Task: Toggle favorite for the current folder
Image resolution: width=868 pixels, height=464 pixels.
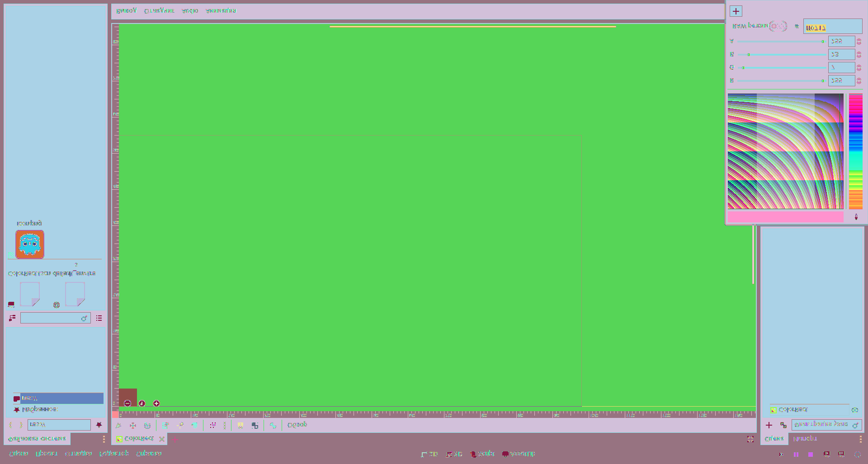Action: click(99, 425)
